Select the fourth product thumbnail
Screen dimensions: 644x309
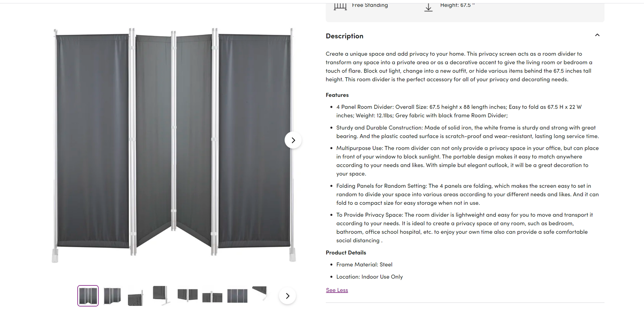click(162, 295)
